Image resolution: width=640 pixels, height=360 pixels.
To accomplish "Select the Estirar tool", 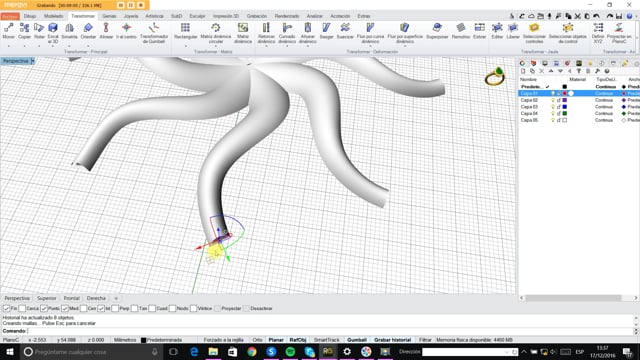I will point(480,31).
